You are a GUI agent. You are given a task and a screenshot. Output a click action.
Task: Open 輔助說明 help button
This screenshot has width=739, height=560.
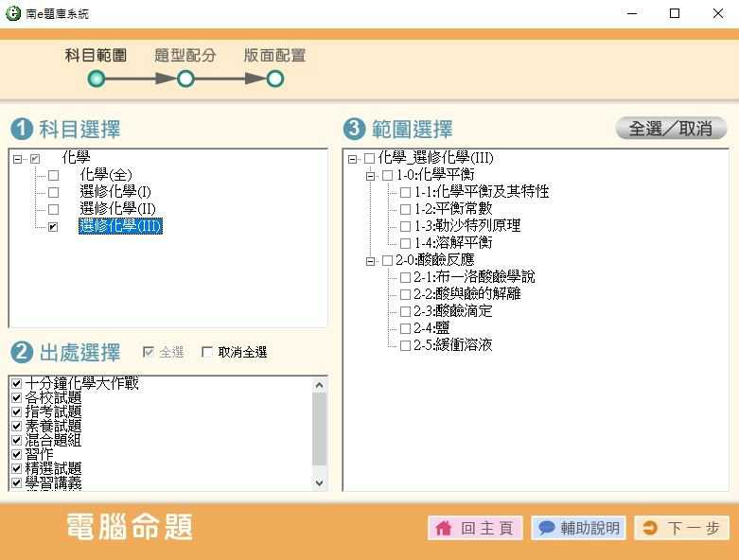579,528
